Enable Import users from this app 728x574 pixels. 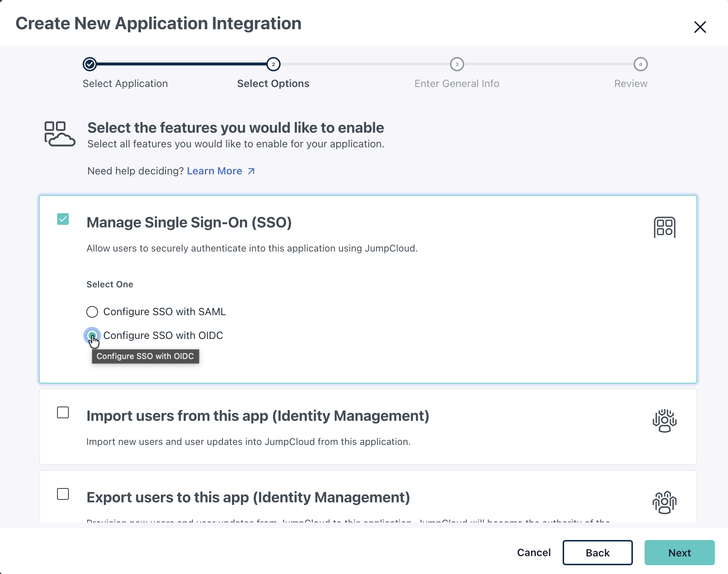pos(63,413)
